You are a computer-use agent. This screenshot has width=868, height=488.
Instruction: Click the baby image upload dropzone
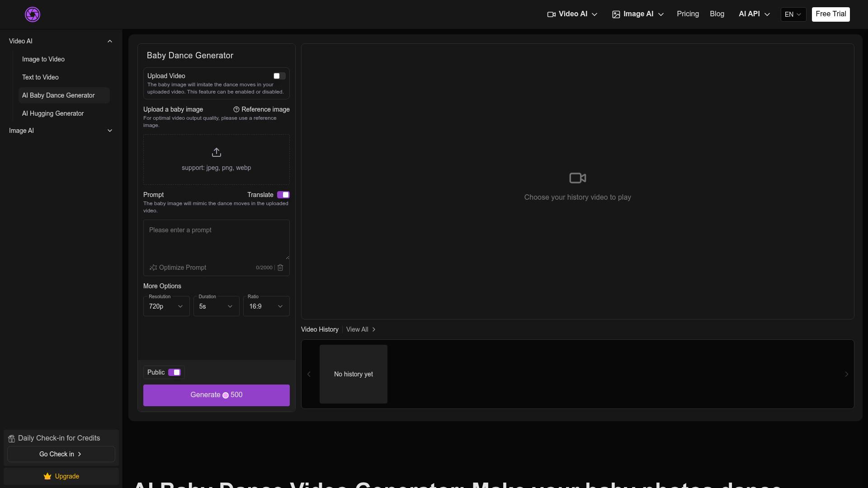217,160
